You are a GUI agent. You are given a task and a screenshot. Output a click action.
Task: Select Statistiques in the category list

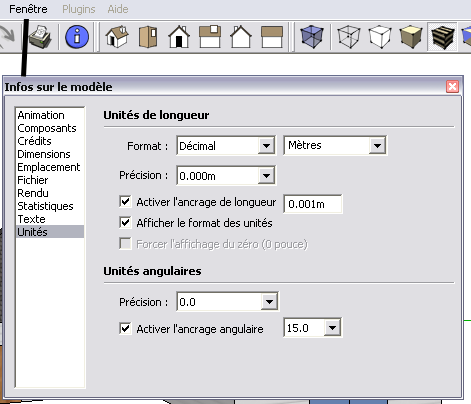click(45, 206)
